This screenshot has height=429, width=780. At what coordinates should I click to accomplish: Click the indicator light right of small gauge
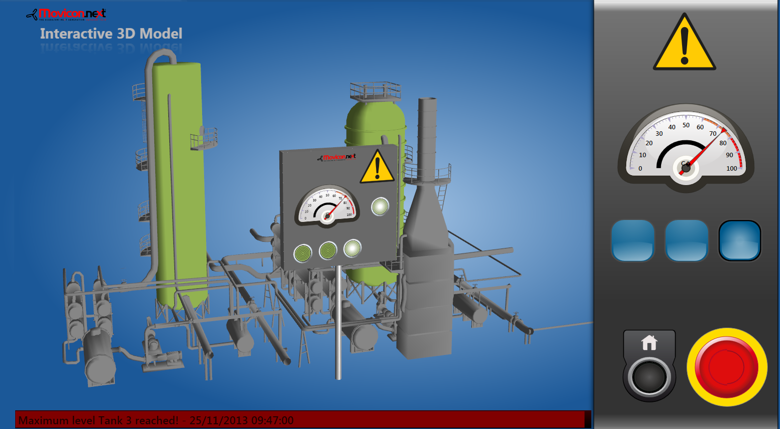[x=380, y=207]
